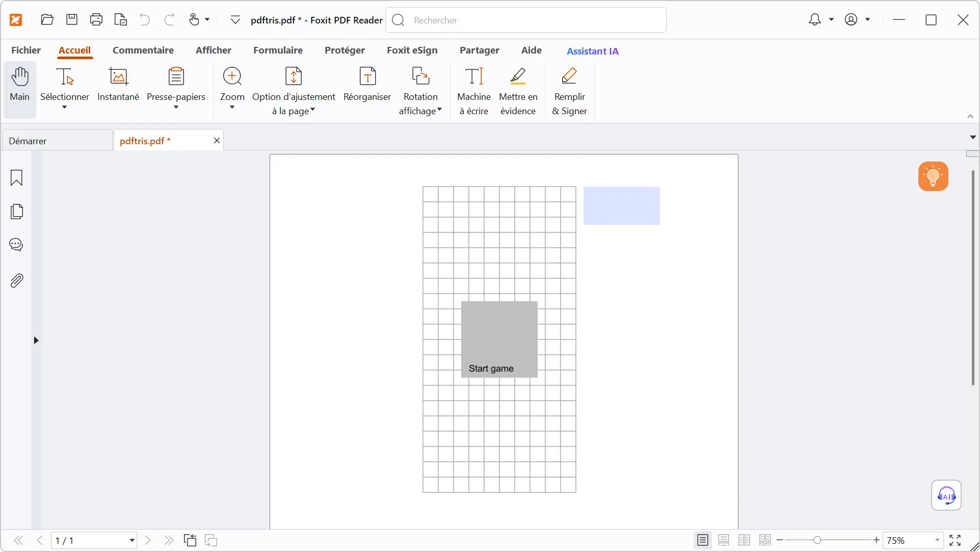This screenshot has height=552, width=980.
Task: Open the Bookmarks panel
Action: point(16,178)
